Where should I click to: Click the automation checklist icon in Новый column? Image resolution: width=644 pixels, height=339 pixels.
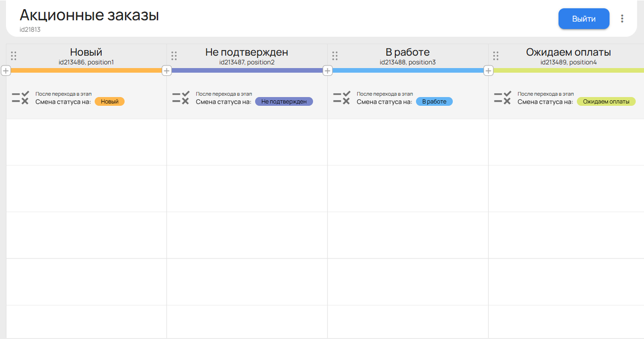tap(20, 98)
